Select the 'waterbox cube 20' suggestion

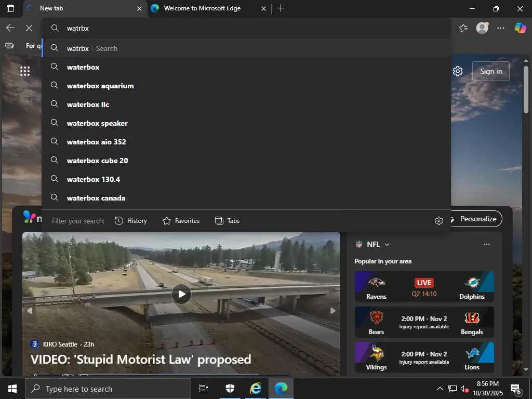point(246,161)
